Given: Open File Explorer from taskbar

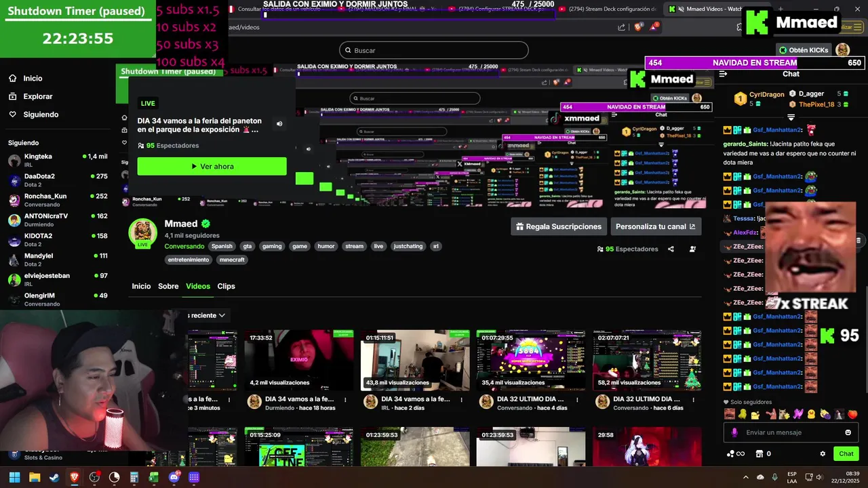Looking at the screenshot, I should click(35, 477).
